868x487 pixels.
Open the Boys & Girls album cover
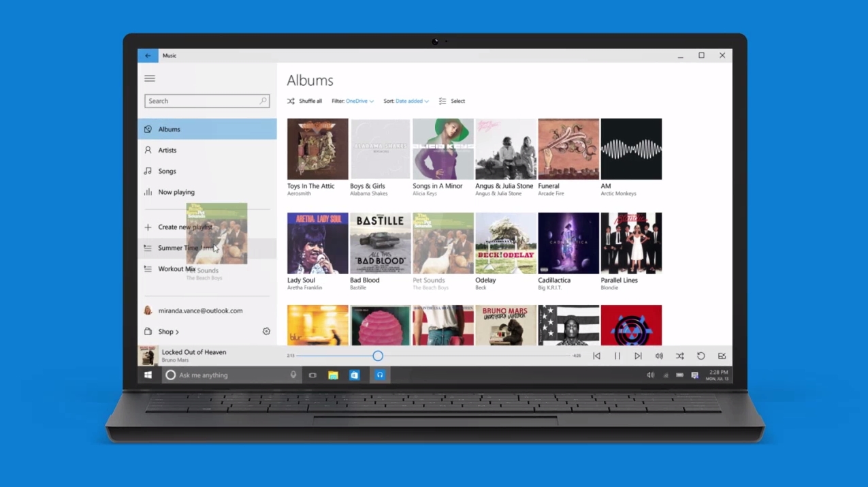[380, 149]
